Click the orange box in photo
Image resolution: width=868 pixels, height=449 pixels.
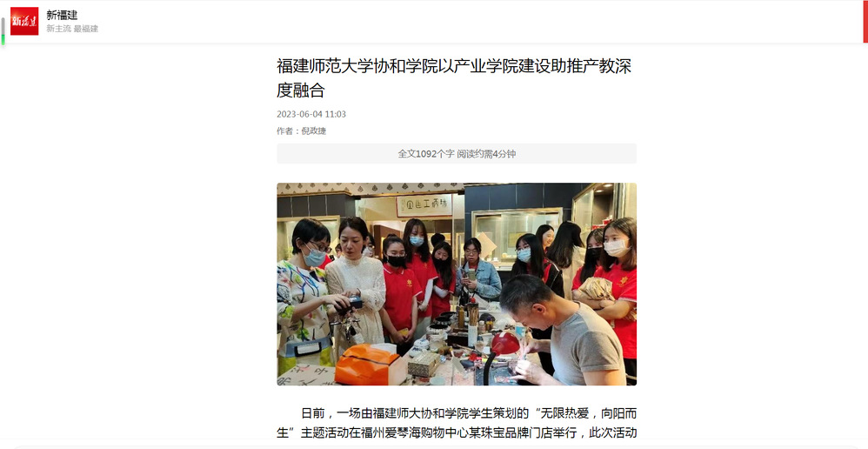[x=366, y=364]
